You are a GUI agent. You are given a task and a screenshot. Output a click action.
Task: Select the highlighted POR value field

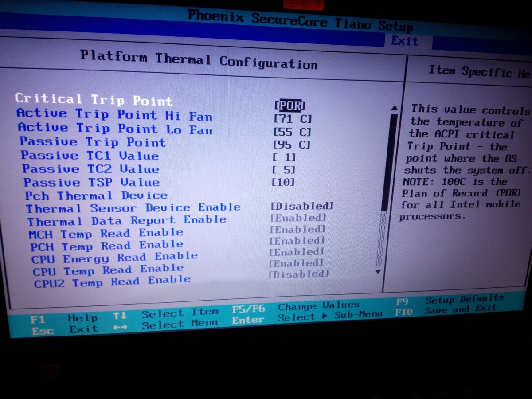[x=290, y=106]
